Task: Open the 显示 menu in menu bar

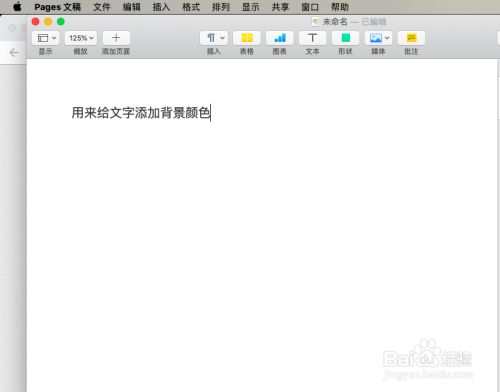Action: click(x=251, y=7)
